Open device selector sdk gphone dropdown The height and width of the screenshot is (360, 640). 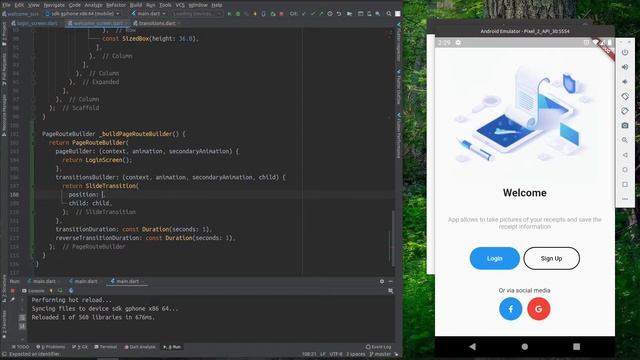(82, 13)
